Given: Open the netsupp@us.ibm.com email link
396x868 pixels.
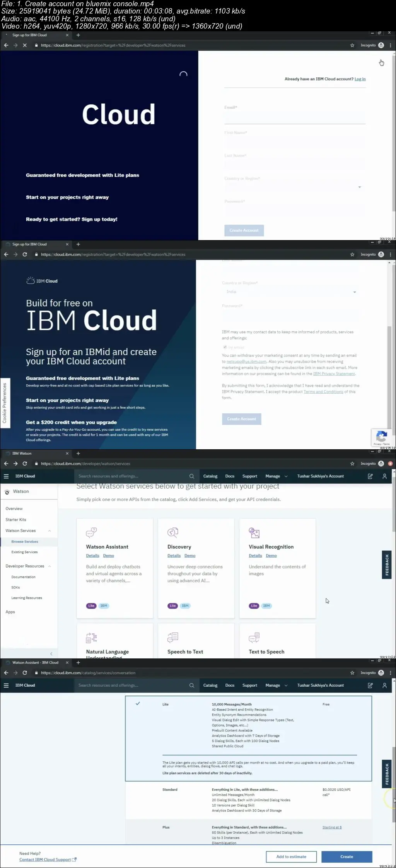Looking at the screenshot, I should pyautogui.click(x=246, y=362).
